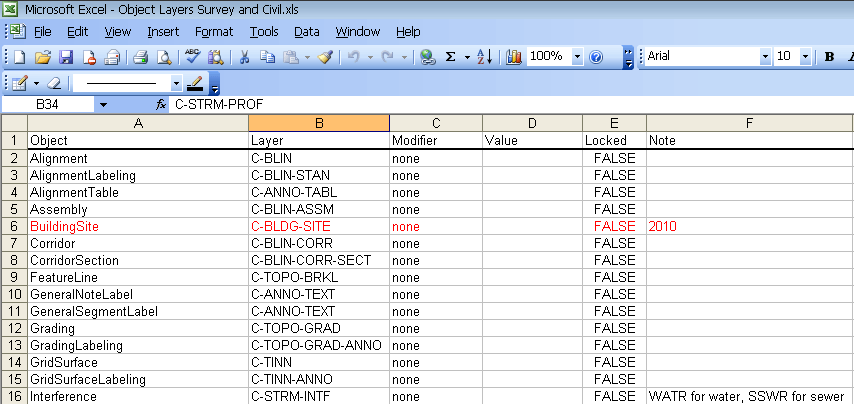Image resolution: width=854 pixels, height=404 pixels.
Task: Click the Save icon in toolbar
Action: point(66,57)
